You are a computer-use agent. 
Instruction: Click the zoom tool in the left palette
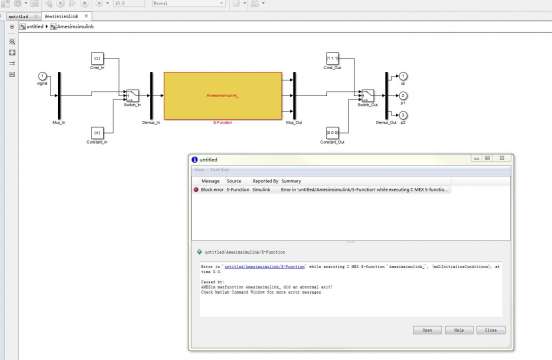coord(12,42)
